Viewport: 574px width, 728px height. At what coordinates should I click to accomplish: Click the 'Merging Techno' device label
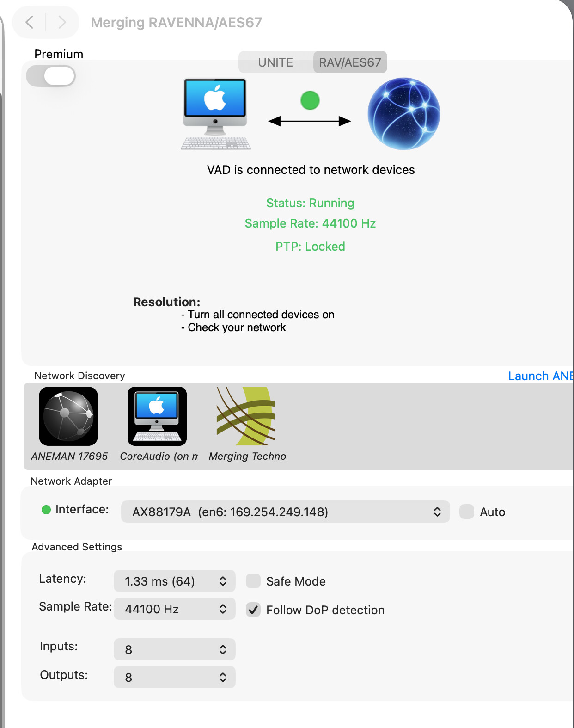[247, 456]
